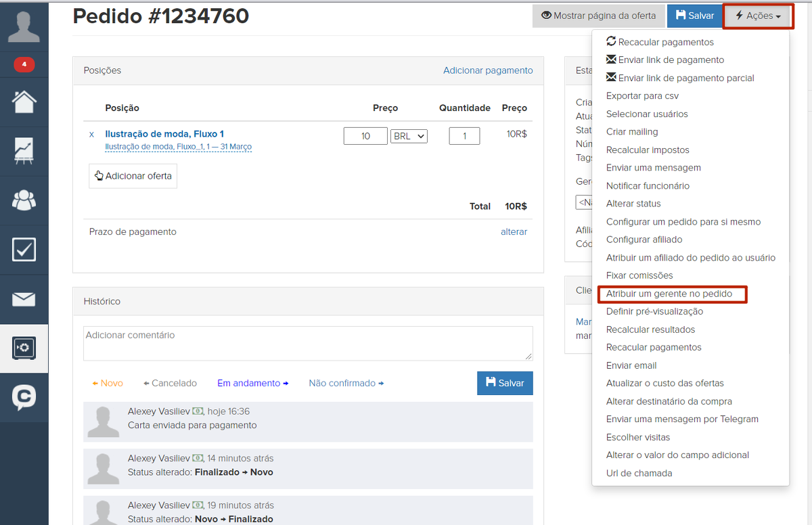Screen dimensions: 812x525
Task: Remove position with the x icon
Action: click(92, 135)
